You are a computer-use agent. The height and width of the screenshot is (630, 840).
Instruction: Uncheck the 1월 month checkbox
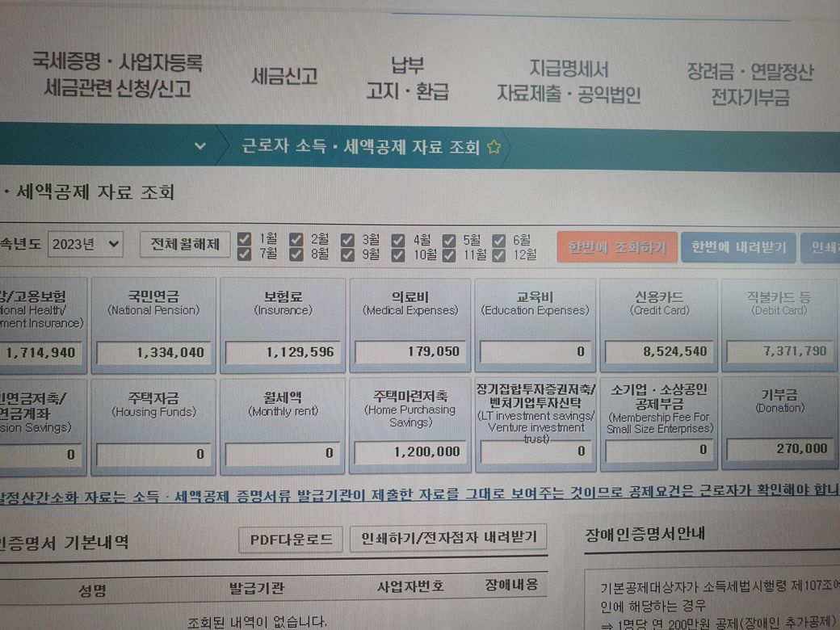246,240
